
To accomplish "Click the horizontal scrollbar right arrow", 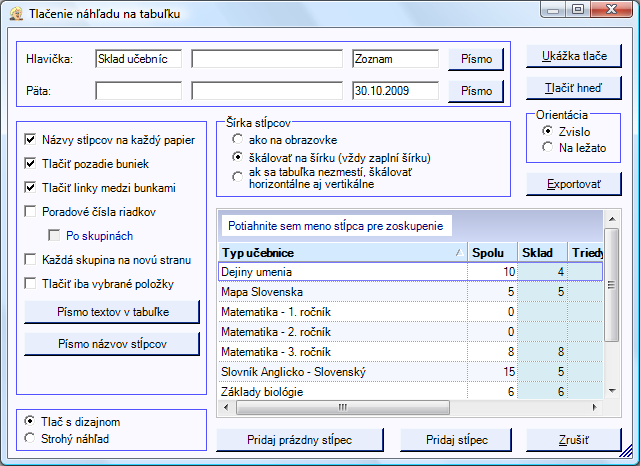I will [x=595, y=407].
